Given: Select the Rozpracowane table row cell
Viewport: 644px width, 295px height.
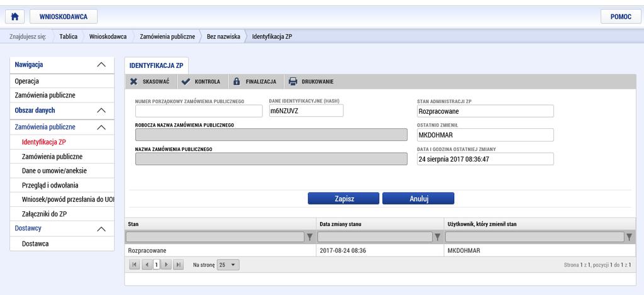Looking at the screenshot, I should [x=220, y=250].
